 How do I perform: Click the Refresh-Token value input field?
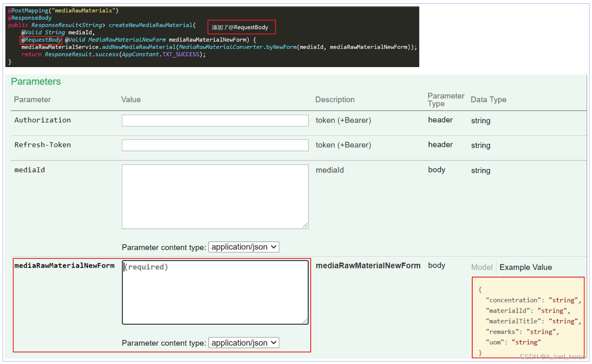click(215, 145)
